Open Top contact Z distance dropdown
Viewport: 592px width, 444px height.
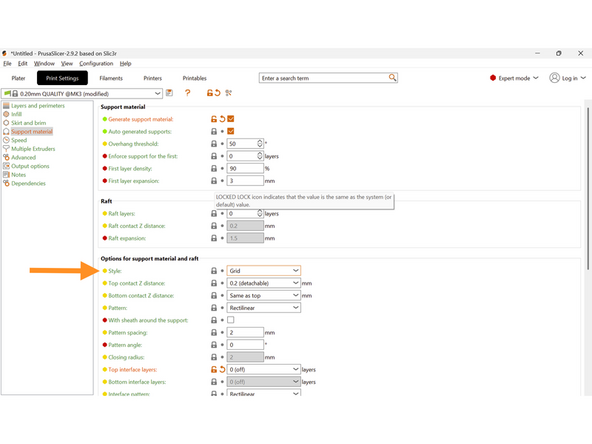point(264,283)
